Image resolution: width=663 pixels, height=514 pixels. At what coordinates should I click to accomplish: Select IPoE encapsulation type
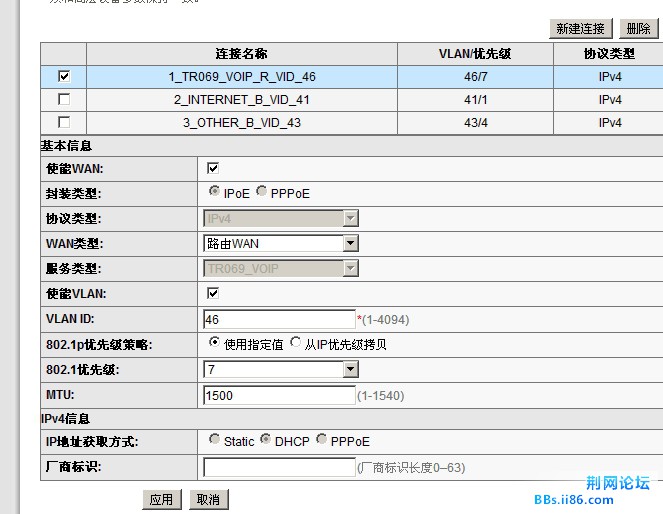(x=214, y=191)
